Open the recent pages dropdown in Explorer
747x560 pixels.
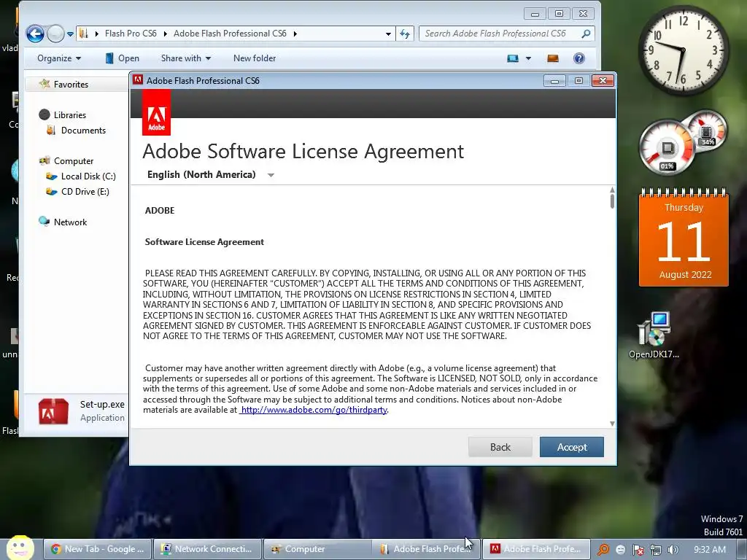click(x=71, y=34)
